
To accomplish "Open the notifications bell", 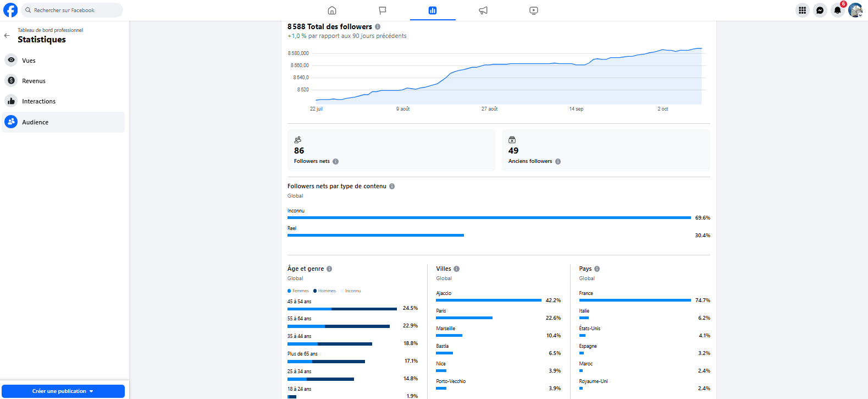I will point(837,10).
